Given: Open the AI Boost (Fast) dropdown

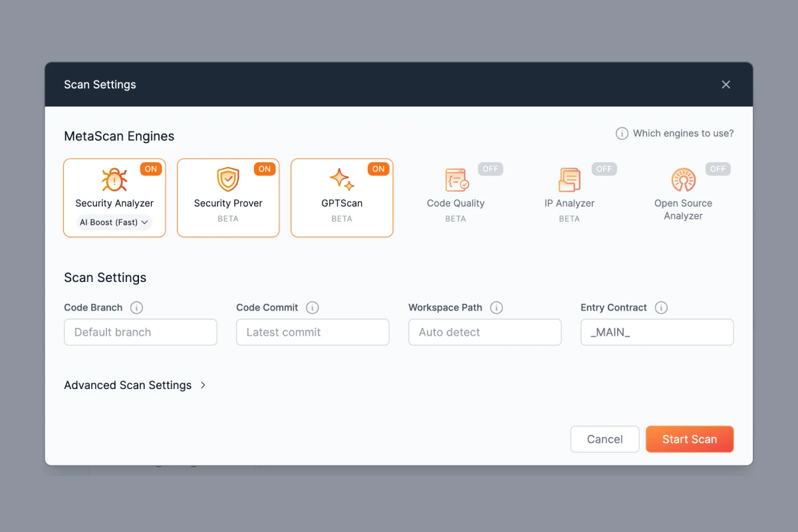Looking at the screenshot, I should [114, 222].
